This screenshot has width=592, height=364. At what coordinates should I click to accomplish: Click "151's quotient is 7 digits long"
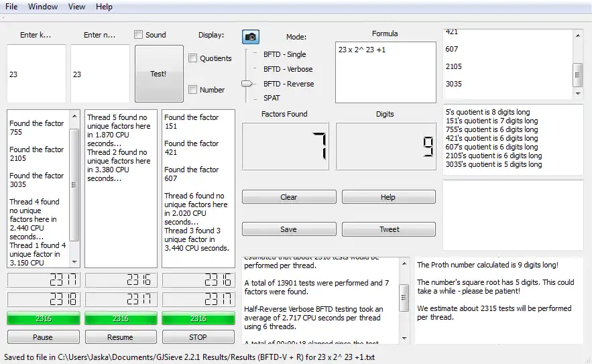492,121
